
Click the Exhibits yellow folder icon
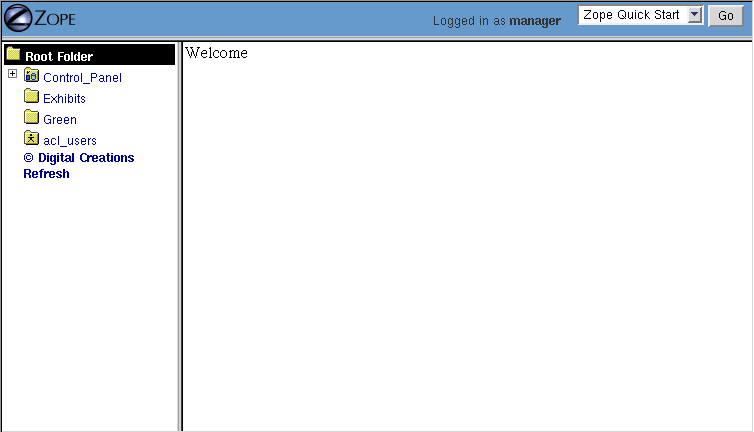pyautogui.click(x=31, y=97)
